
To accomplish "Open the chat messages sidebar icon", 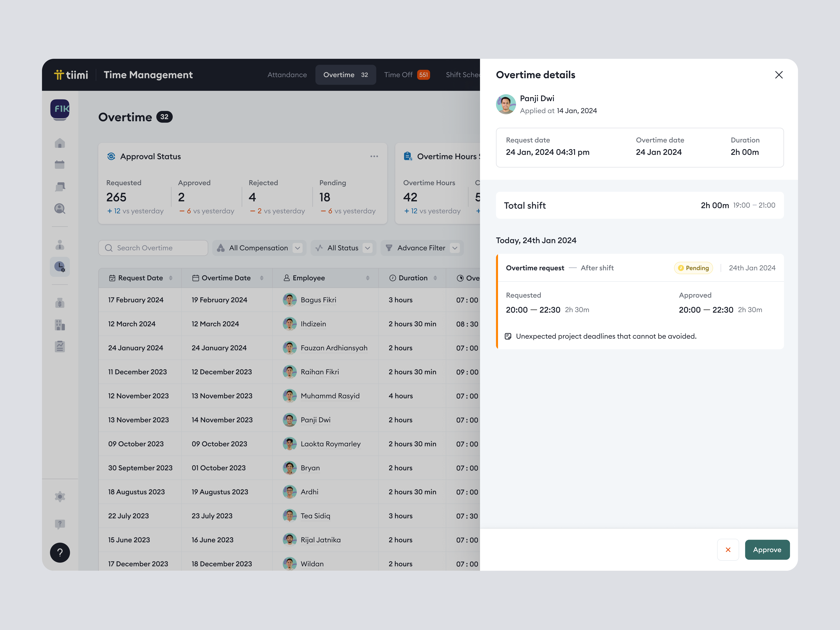I will tap(60, 186).
